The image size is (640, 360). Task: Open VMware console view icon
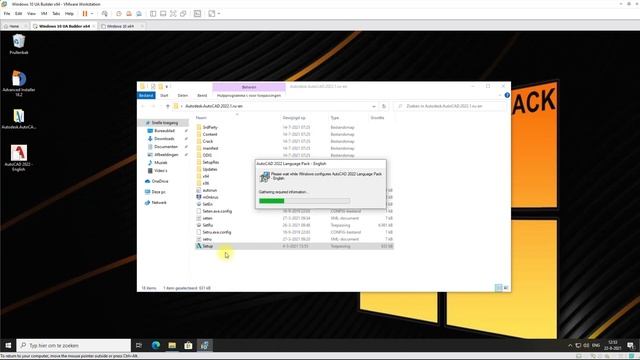coord(198,13)
